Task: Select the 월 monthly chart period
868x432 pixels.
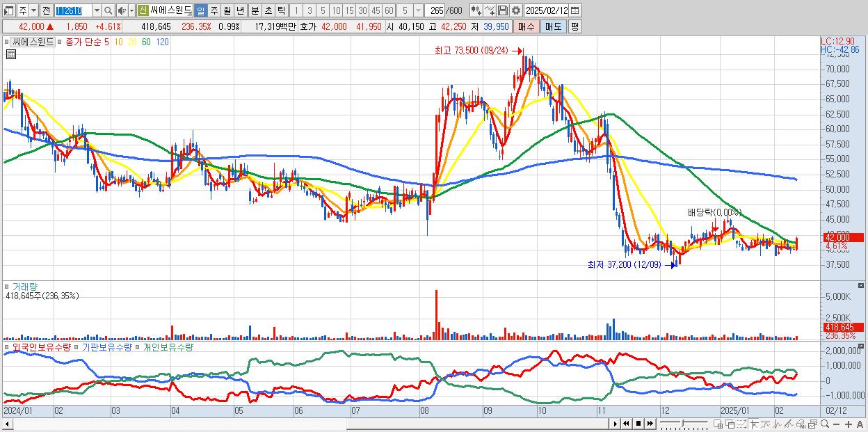Action: [x=227, y=10]
